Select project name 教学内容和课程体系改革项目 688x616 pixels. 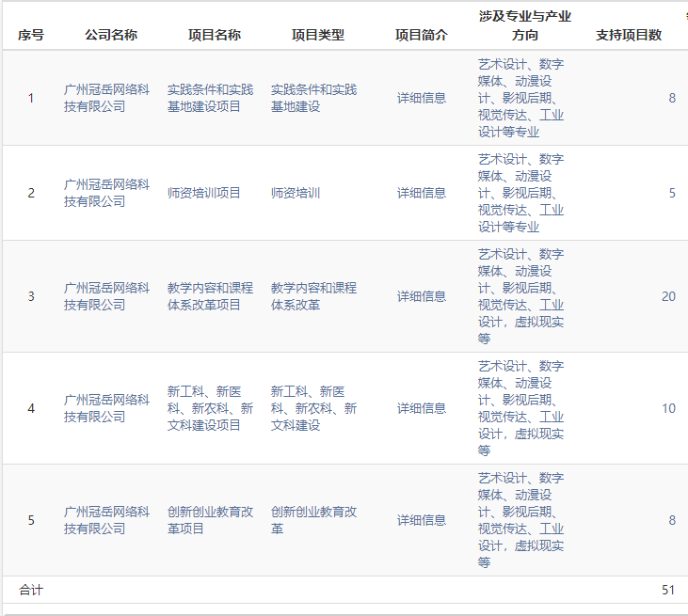click(x=210, y=296)
